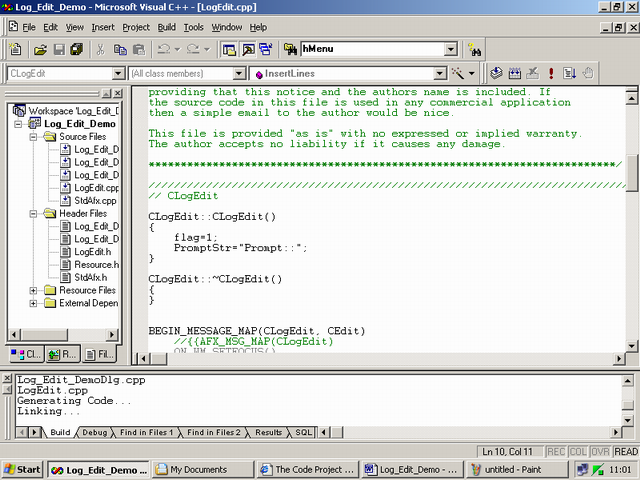
Task: Switch to the FileView workspace tab
Action: tap(100, 354)
